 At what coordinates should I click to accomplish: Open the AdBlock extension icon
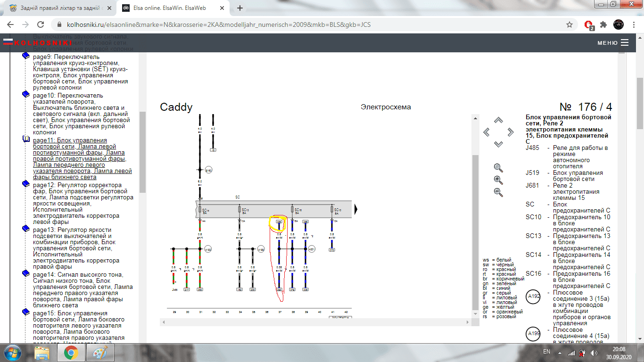point(589,25)
